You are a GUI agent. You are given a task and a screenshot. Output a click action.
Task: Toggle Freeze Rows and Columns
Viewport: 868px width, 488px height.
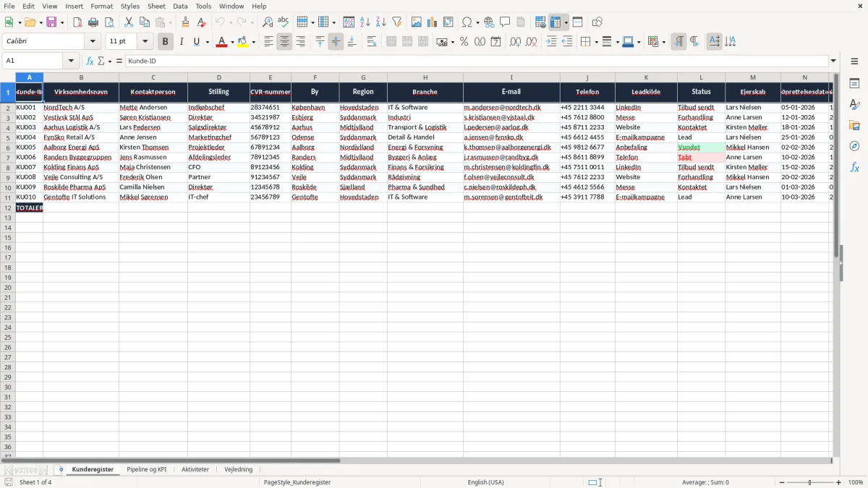coord(556,22)
